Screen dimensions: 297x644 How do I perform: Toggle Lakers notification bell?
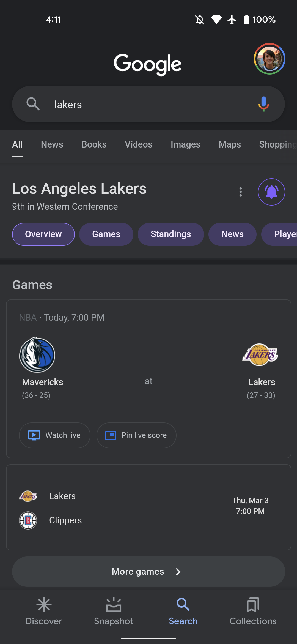pos(271,192)
